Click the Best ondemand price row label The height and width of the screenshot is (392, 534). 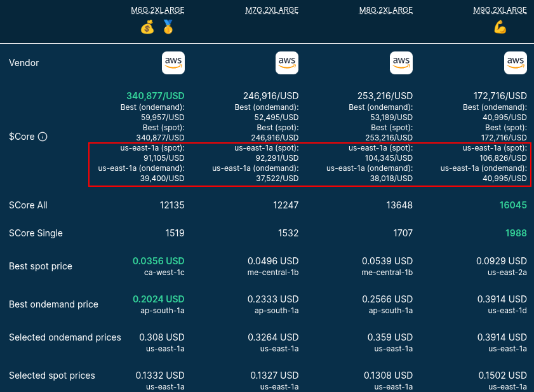click(x=53, y=304)
